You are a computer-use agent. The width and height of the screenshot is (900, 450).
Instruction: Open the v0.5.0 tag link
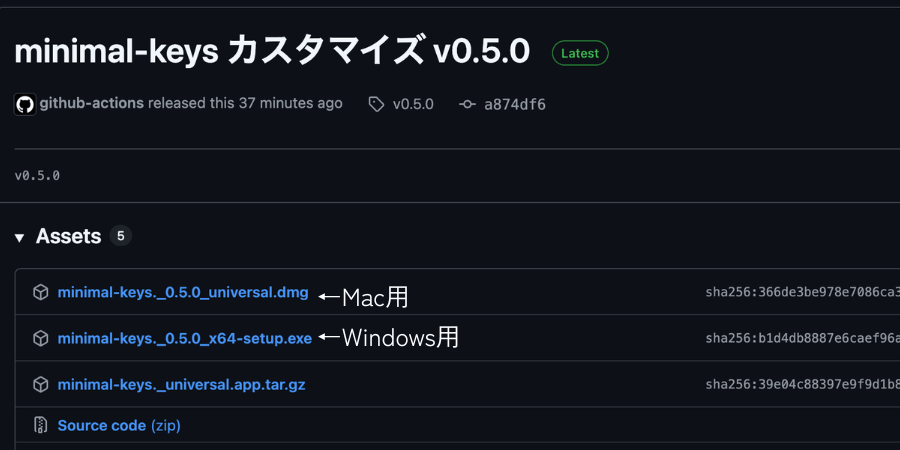pos(413,104)
